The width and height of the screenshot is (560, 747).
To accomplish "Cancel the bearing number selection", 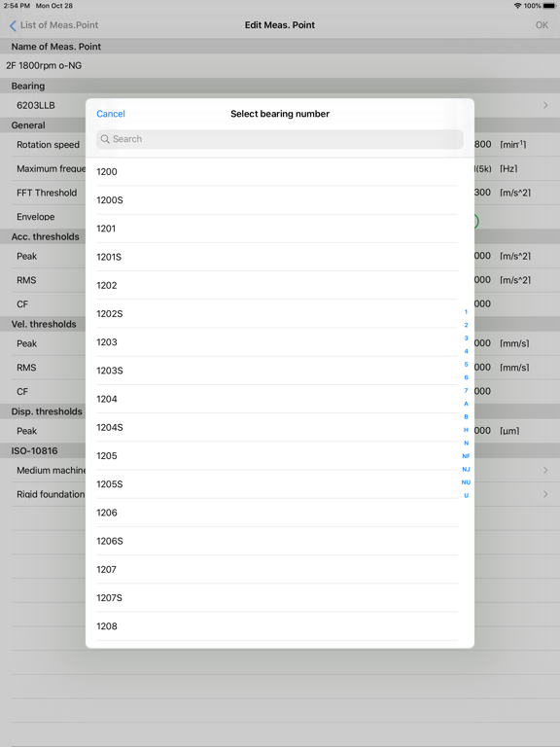I will pyautogui.click(x=111, y=114).
